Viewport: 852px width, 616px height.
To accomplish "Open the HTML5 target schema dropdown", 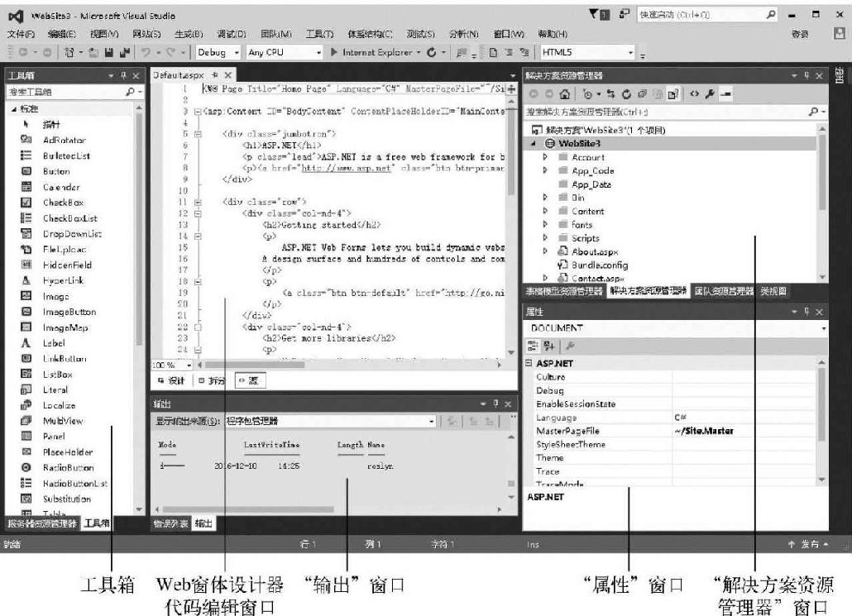I will coord(587,52).
